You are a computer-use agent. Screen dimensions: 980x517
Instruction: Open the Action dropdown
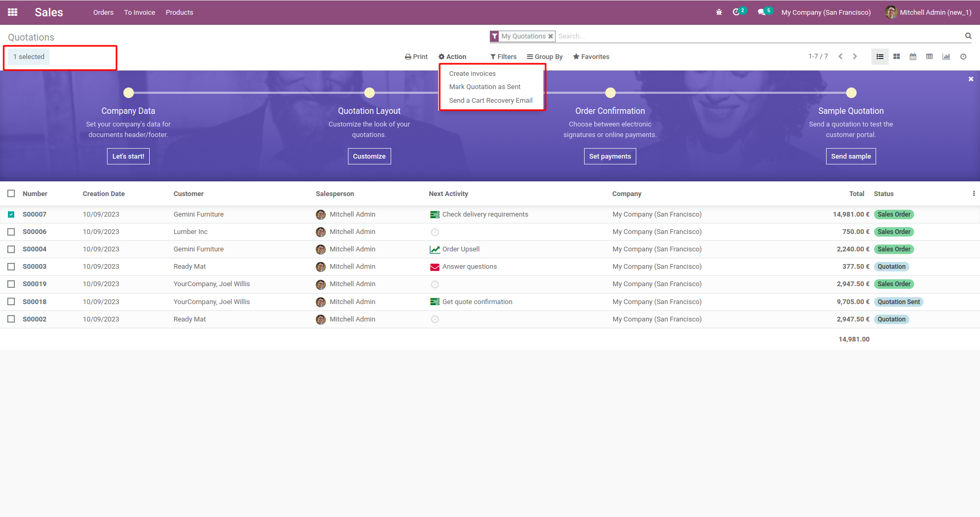(x=452, y=57)
